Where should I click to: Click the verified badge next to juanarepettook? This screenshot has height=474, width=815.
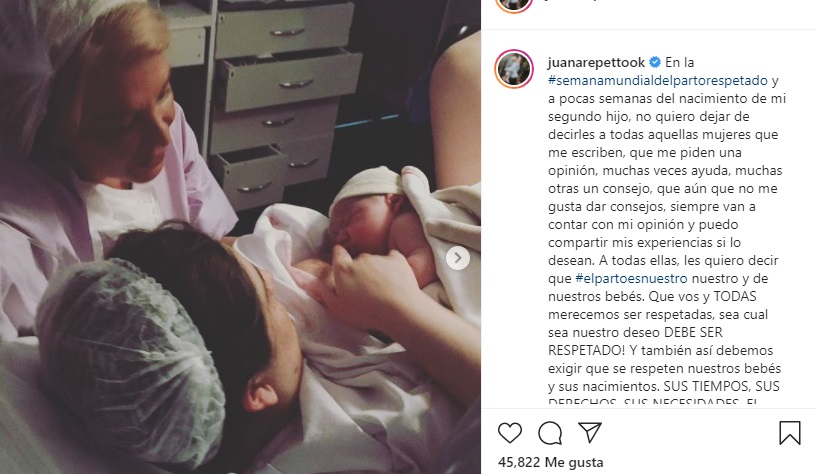coord(655,62)
